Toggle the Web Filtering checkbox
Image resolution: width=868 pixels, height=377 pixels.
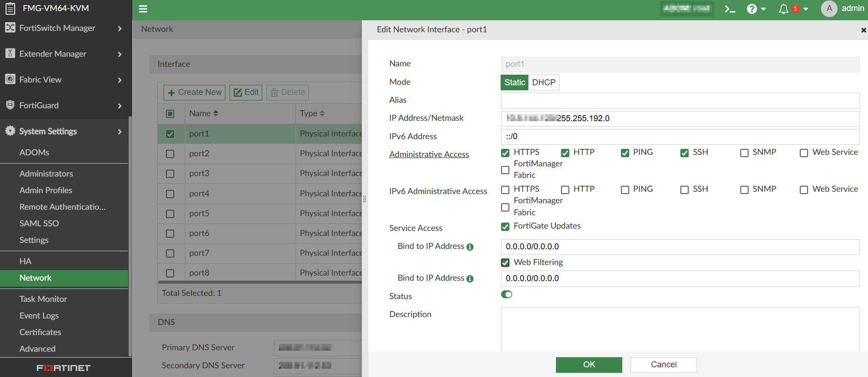tap(505, 263)
